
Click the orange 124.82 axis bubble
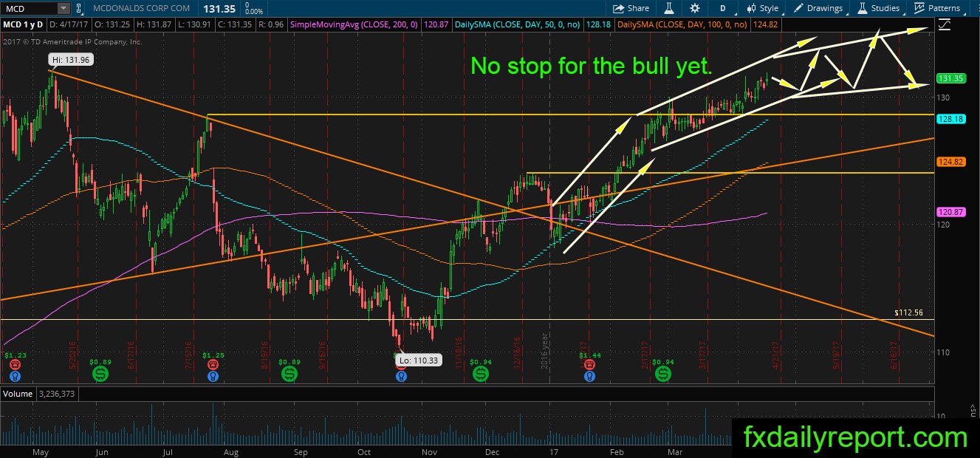tap(950, 162)
